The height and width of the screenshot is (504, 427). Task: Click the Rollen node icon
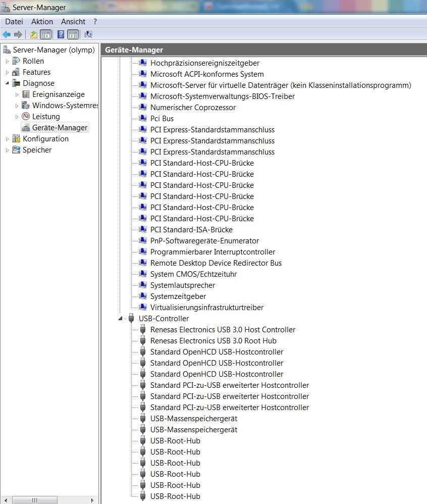(x=16, y=61)
